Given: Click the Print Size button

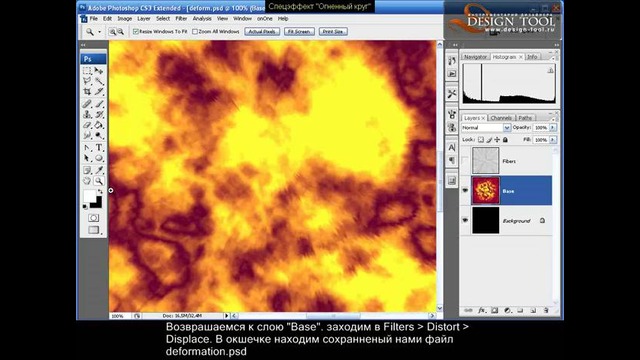Looking at the screenshot, I should (x=333, y=31).
